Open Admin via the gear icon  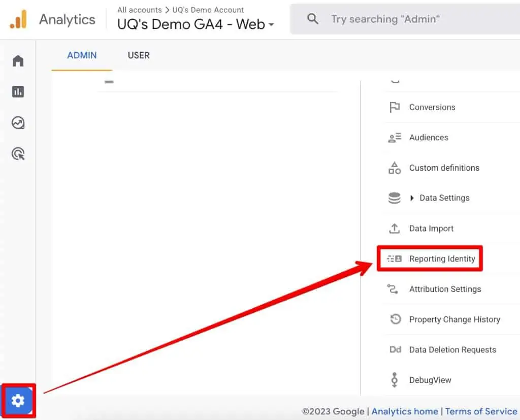[18, 401]
